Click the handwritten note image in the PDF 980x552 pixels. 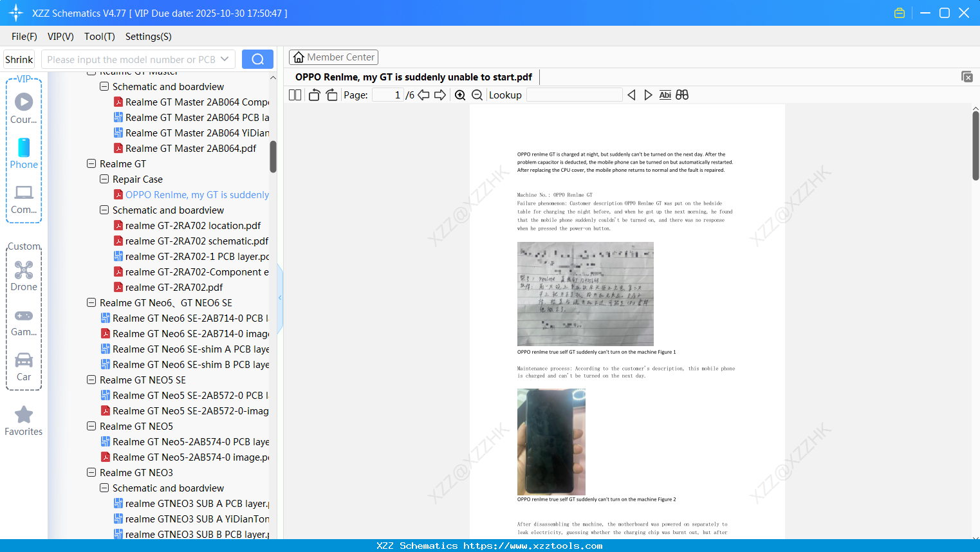pos(586,294)
